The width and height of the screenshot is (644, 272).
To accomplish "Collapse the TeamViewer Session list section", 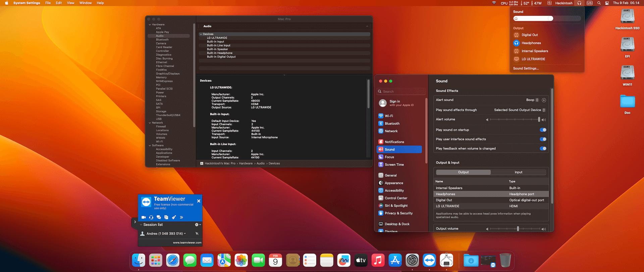I will point(141,225).
